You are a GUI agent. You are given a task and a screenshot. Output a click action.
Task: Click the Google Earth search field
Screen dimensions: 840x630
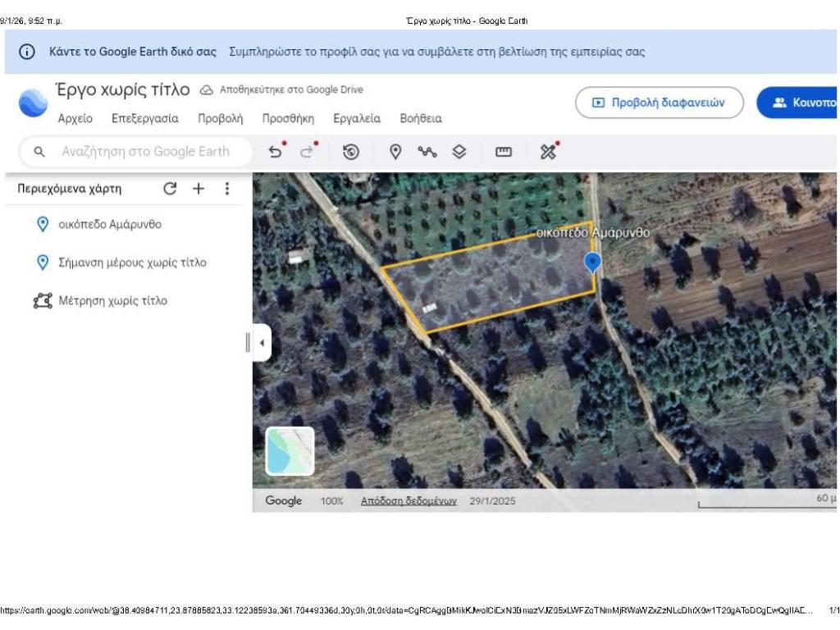click(145, 152)
